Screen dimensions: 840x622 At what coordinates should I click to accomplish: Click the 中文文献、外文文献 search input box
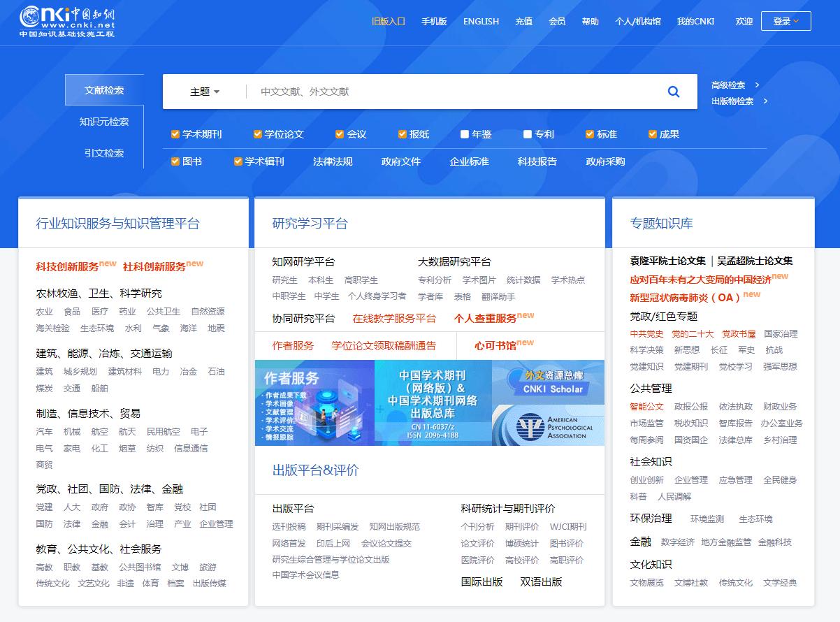[419, 91]
